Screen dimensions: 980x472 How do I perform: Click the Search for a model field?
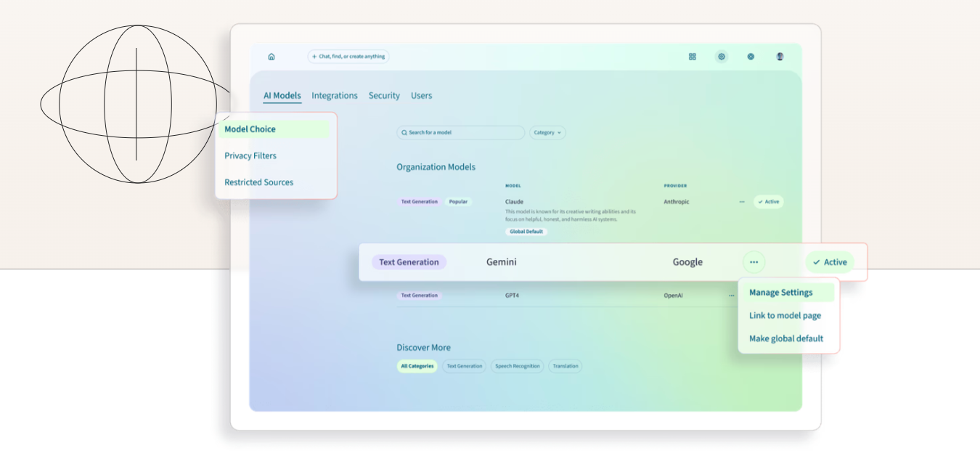[x=460, y=133]
